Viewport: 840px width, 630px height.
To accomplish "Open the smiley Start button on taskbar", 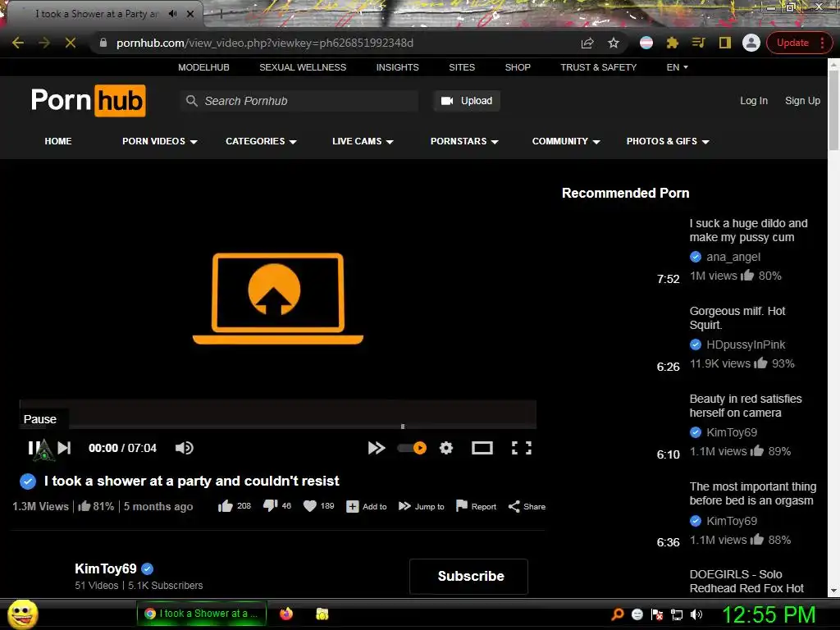I will pos(22,614).
